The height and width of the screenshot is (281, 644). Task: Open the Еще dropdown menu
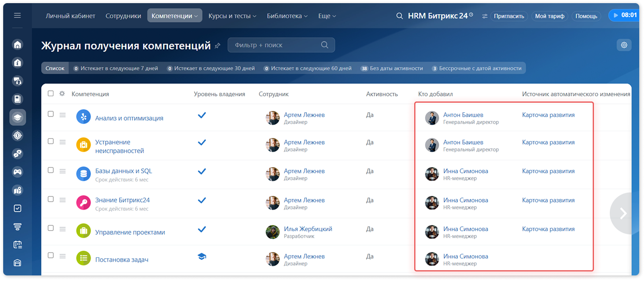[327, 16]
